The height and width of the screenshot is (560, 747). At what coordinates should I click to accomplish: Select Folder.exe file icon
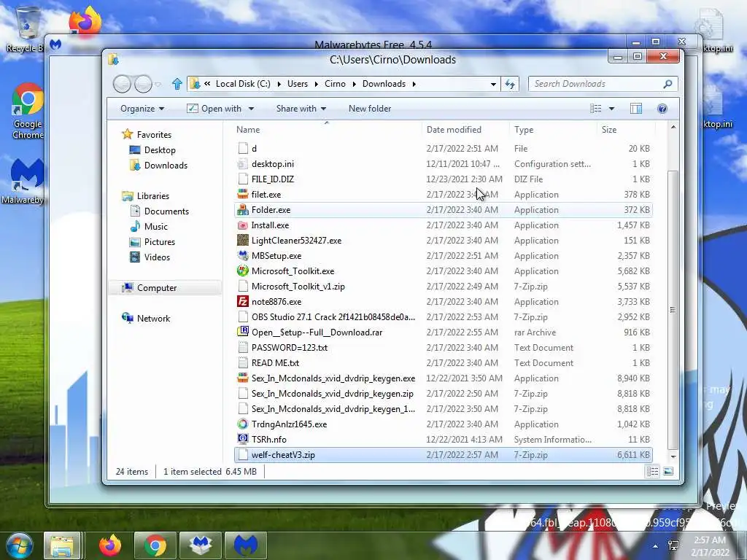[x=243, y=209]
